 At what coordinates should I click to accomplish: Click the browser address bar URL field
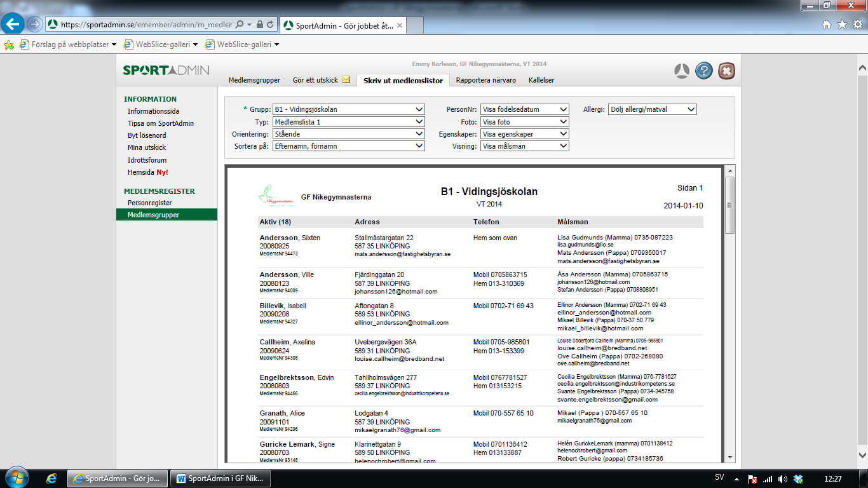146,24
